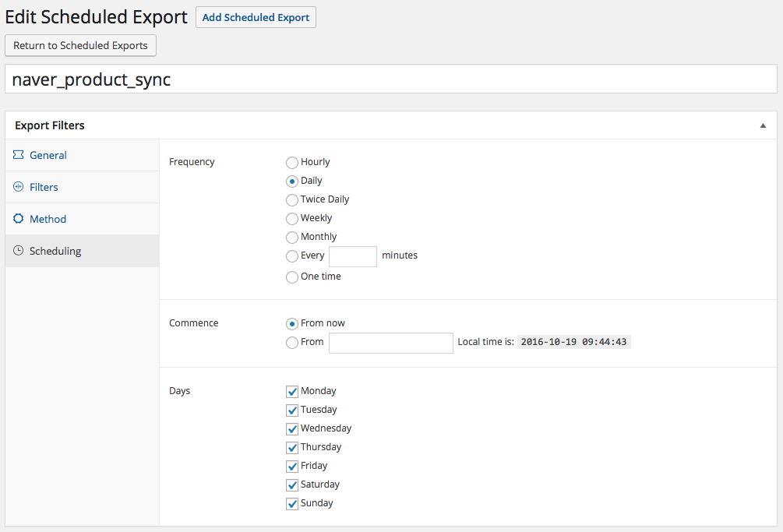This screenshot has width=783, height=532.
Task: Collapse the Export Filters panel
Action: tap(763, 125)
